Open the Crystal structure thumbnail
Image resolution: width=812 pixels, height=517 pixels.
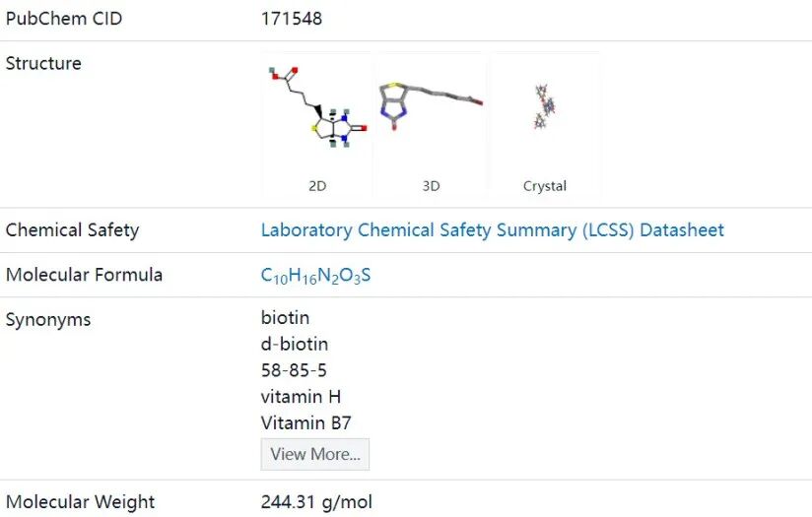545,108
